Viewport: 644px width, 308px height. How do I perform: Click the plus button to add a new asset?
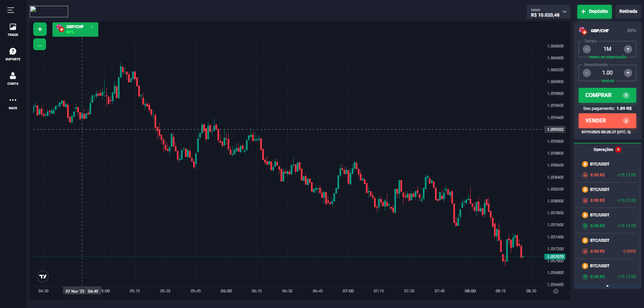pos(40,29)
